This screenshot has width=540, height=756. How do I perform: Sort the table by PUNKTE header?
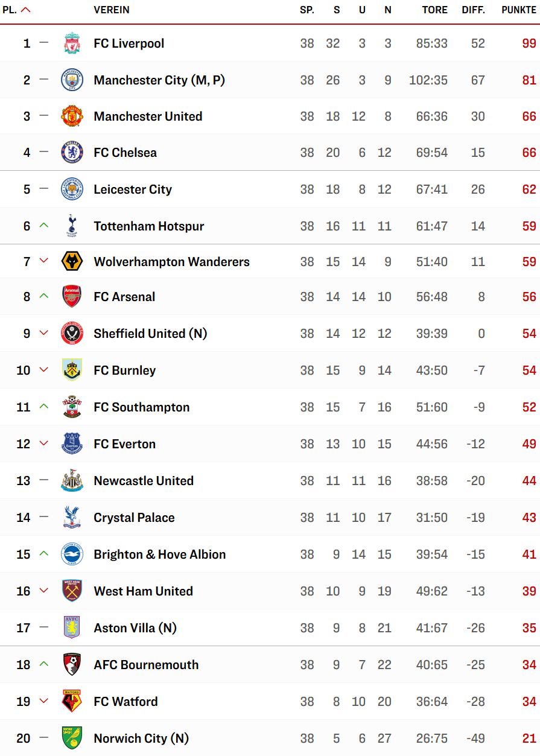click(x=519, y=10)
